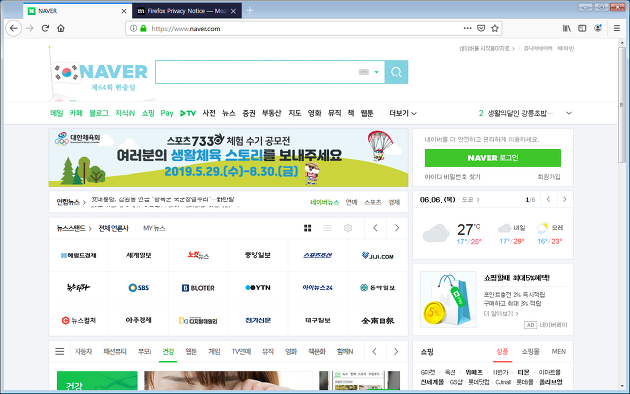Open the Firefox home page button

tap(61, 29)
